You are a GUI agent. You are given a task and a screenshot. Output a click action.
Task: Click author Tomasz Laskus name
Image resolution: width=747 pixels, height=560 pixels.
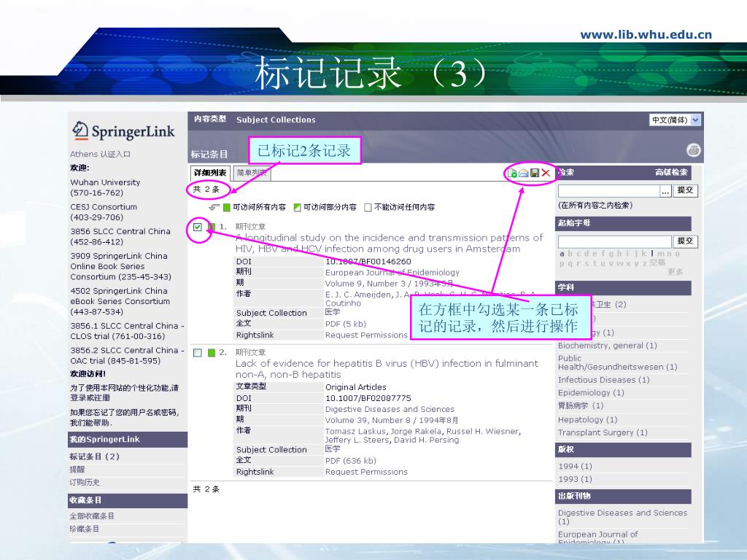pos(355,431)
